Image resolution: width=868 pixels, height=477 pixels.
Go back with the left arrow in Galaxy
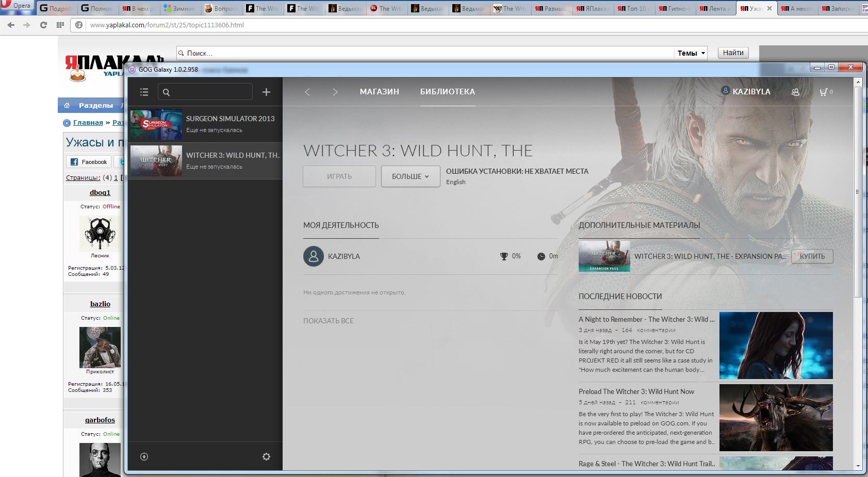click(307, 92)
